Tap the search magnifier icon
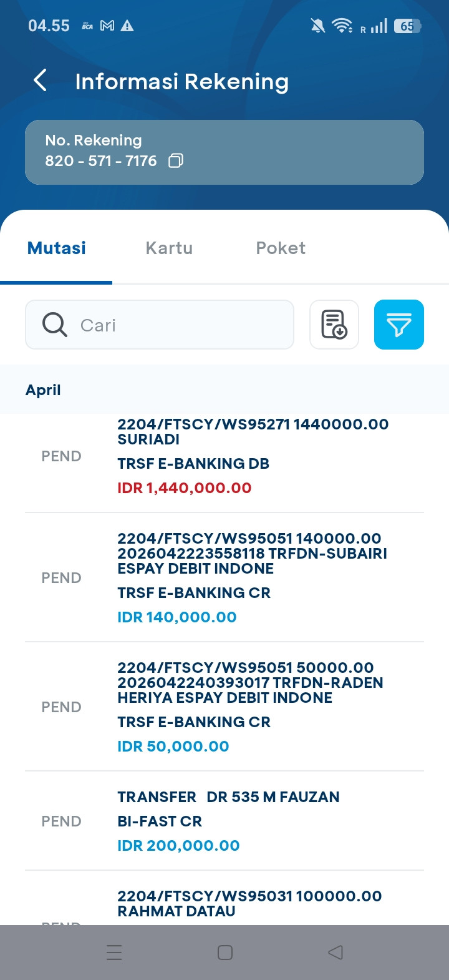Screen dimensions: 449x980 [54, 325]
